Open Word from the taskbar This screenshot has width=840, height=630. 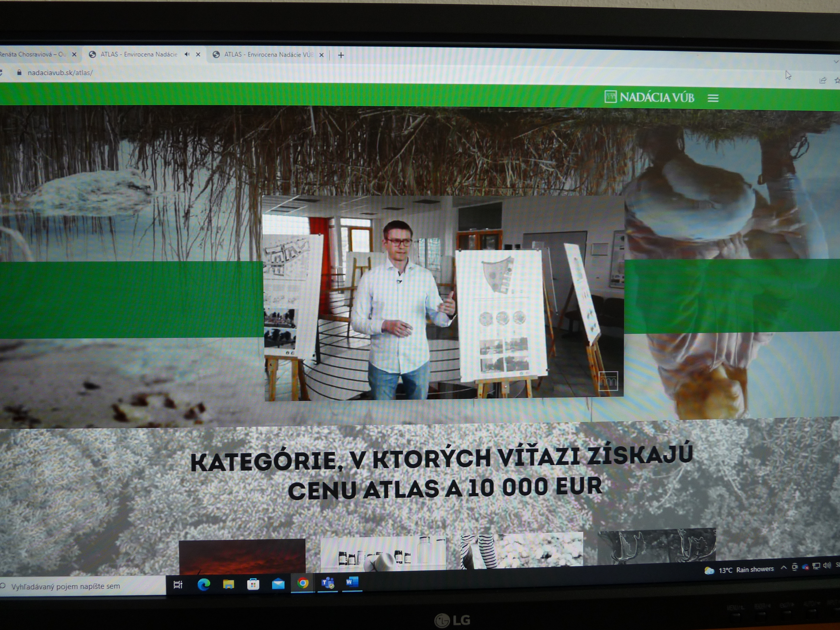(x=352, y=582)
